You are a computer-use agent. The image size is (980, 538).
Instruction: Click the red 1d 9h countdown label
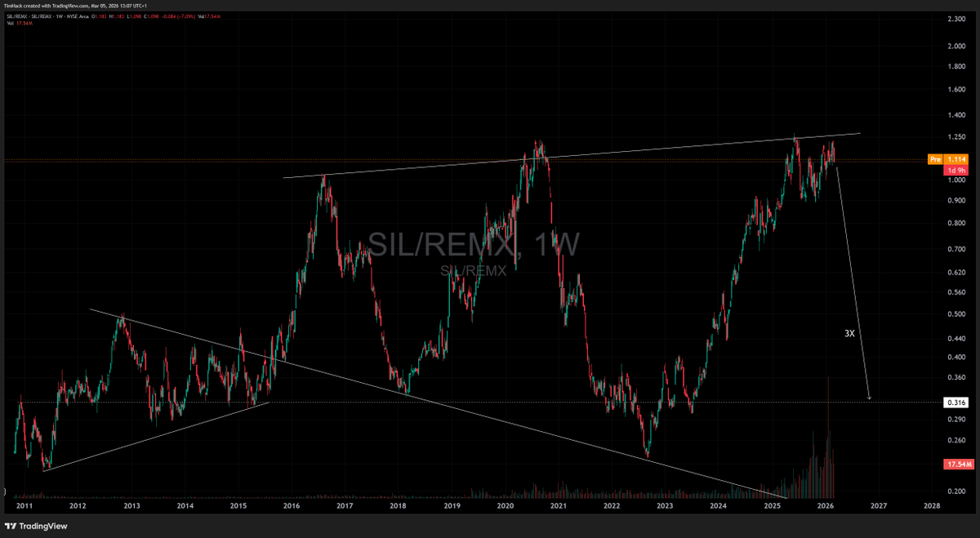[x=956, y=170]
